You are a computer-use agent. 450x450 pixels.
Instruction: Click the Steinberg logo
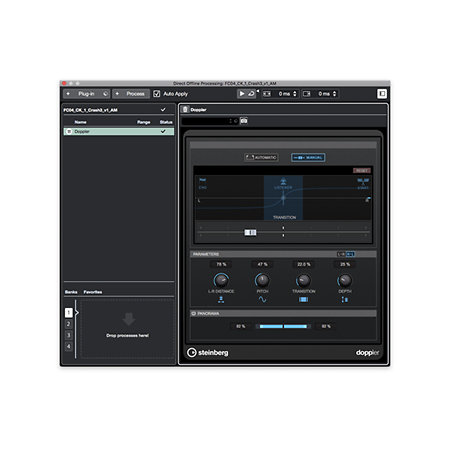tap(208, 352)
